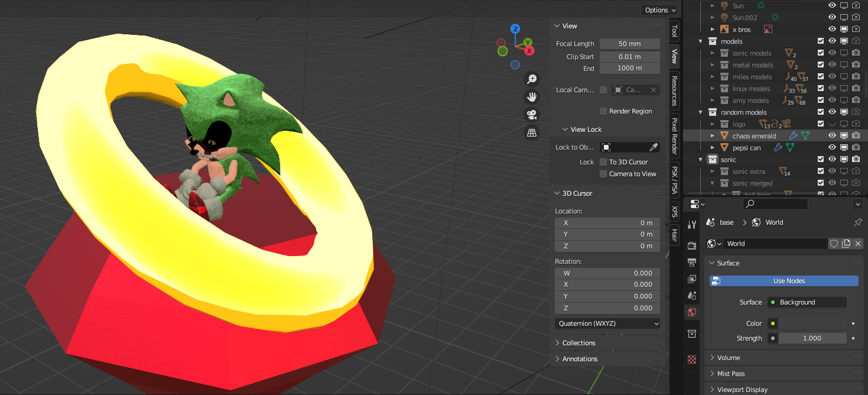Toggle the camera view icon in viewport

(532, 115)
